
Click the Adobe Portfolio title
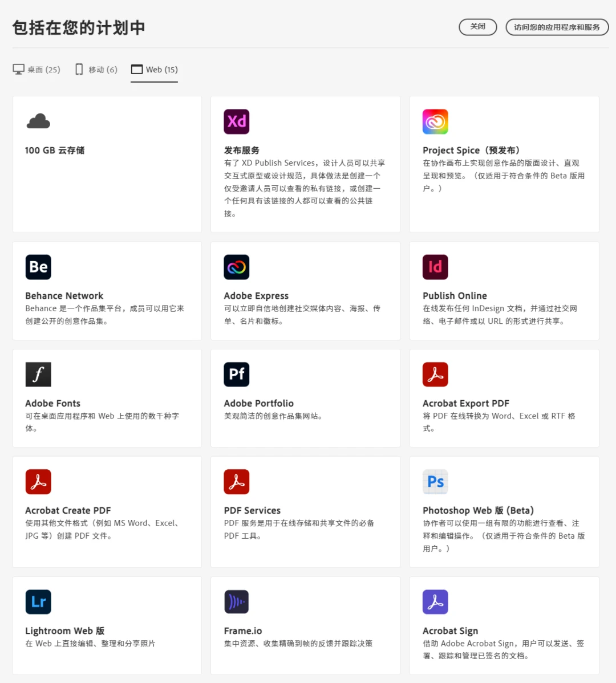(x=259, y=403)
